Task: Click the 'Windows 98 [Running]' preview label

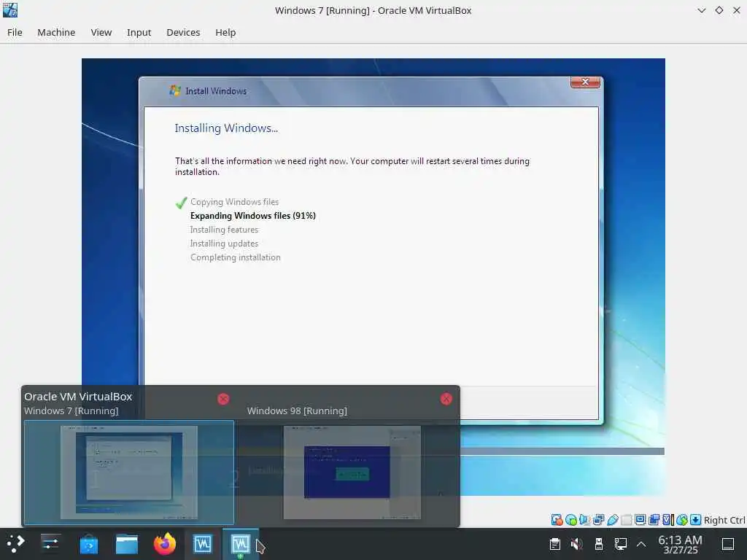Action: (297, 411)
